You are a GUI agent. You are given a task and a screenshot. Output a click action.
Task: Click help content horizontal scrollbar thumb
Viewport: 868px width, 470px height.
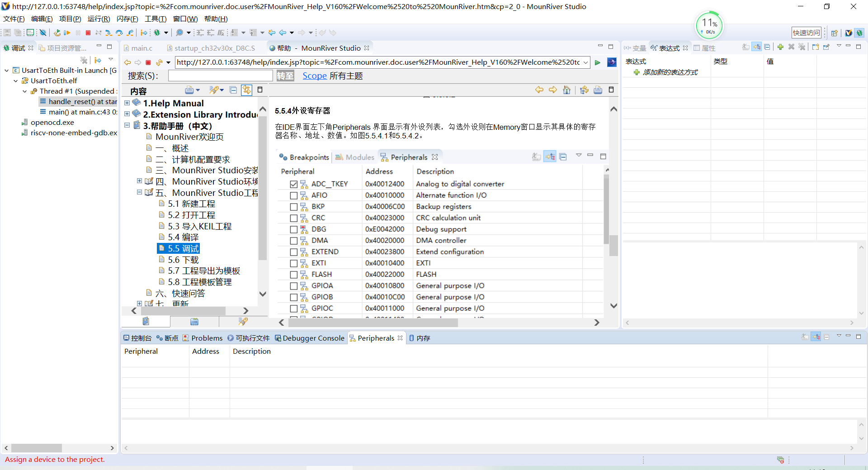(373, 323)
